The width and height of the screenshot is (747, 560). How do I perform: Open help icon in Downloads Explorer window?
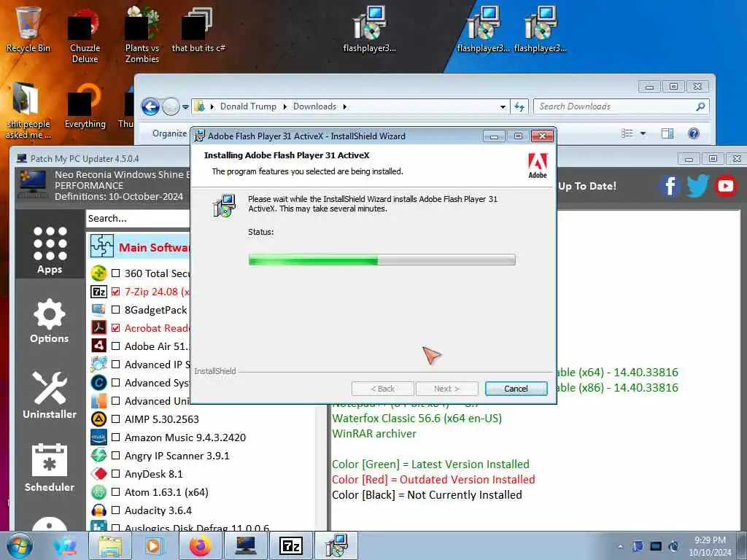coord(694,133)
